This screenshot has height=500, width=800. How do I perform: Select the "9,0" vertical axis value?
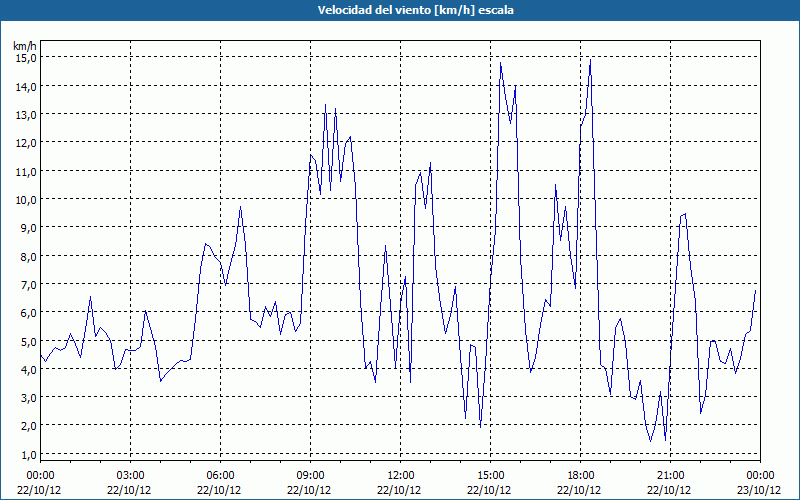[29, 228]
